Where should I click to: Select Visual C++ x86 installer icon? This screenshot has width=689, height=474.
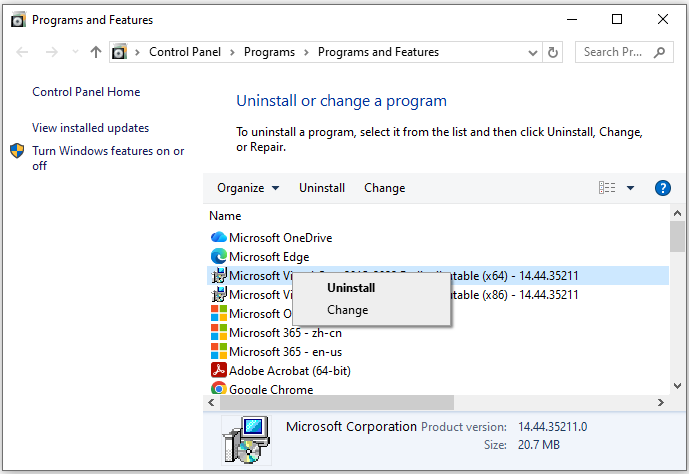[x=219, y=294]
